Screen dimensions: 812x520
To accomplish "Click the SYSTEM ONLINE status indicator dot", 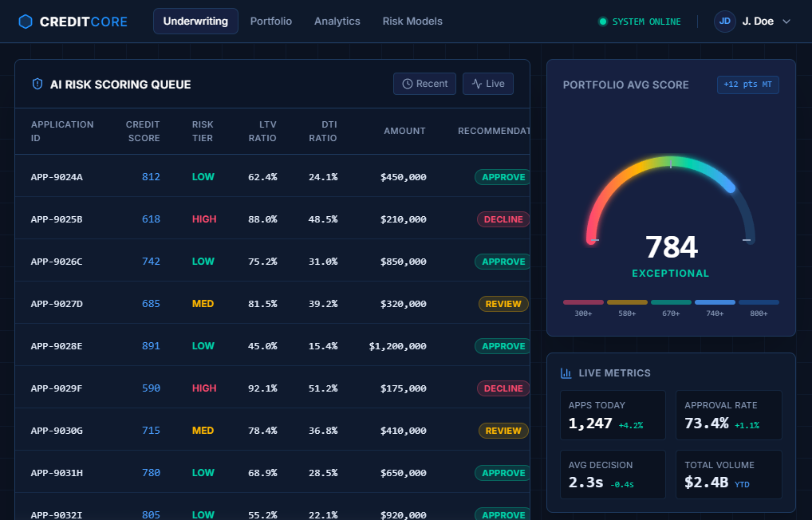I will (603, 22).
